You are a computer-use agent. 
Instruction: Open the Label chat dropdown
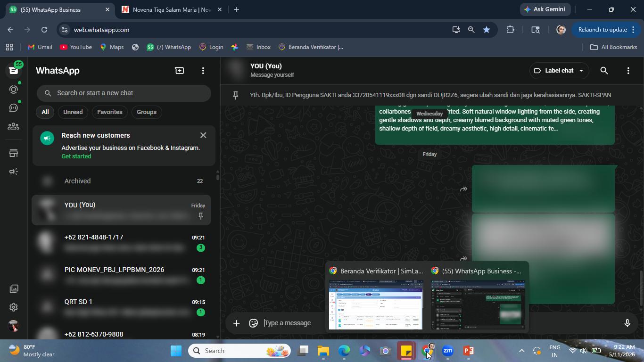click(x=559, y=71)
